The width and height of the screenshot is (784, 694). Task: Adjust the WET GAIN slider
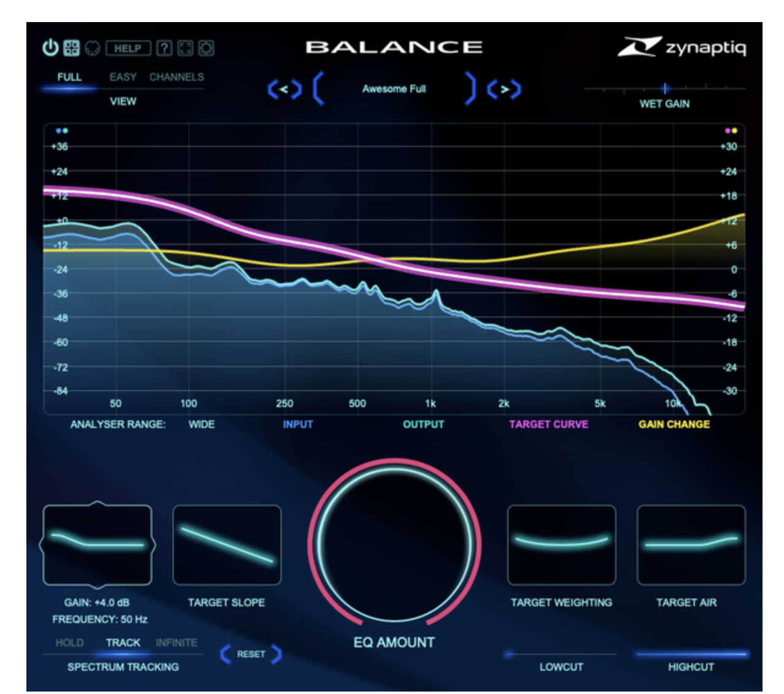pyautogui.click(x=664, y=89)
